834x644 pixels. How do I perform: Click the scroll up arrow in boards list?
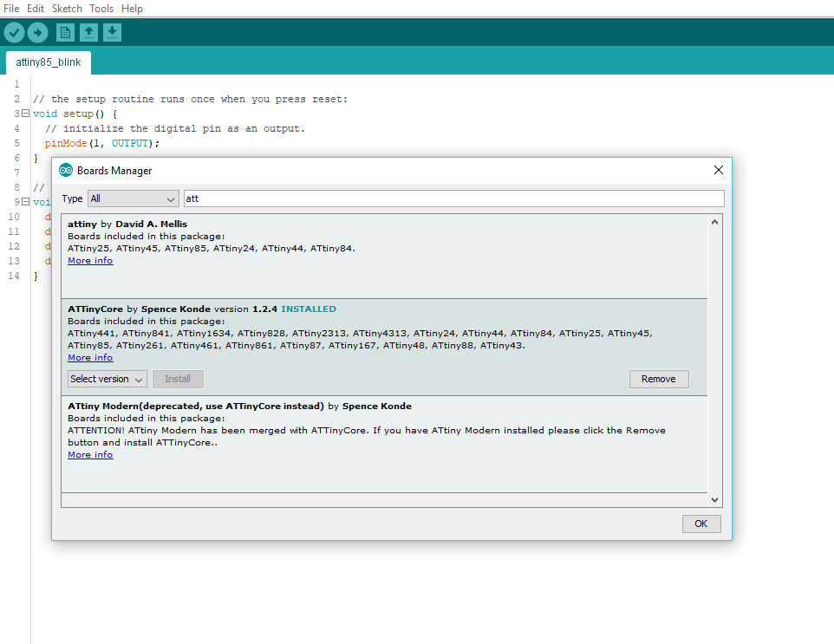pos(715,222)
